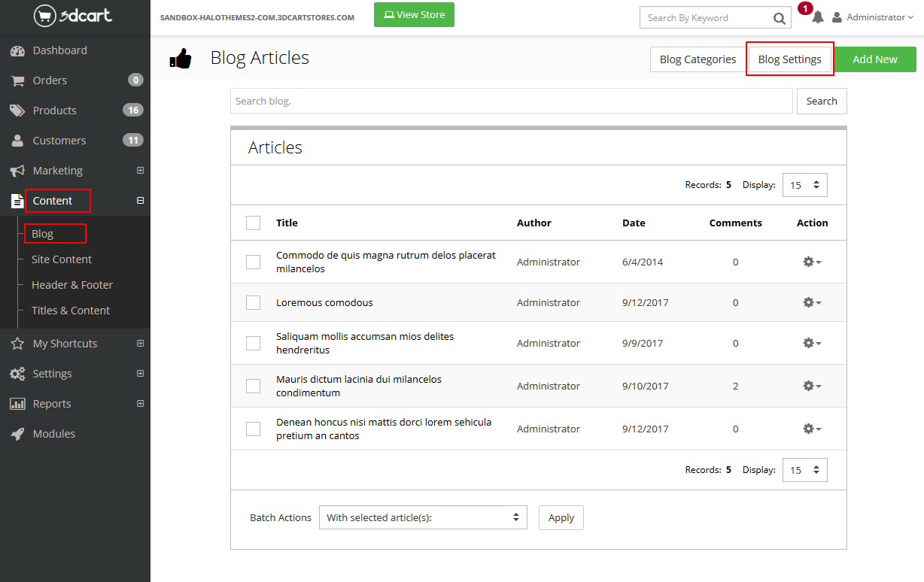Click the 3dcart logo
The width and height of the screenshot is (924, 582).
coord(74,16)
